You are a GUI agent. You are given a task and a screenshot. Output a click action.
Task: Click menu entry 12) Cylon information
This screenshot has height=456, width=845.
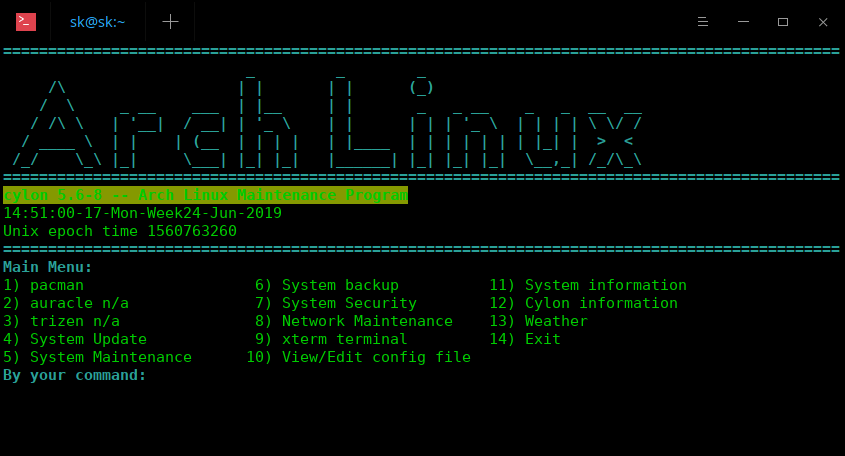click(x=584, y=303)
